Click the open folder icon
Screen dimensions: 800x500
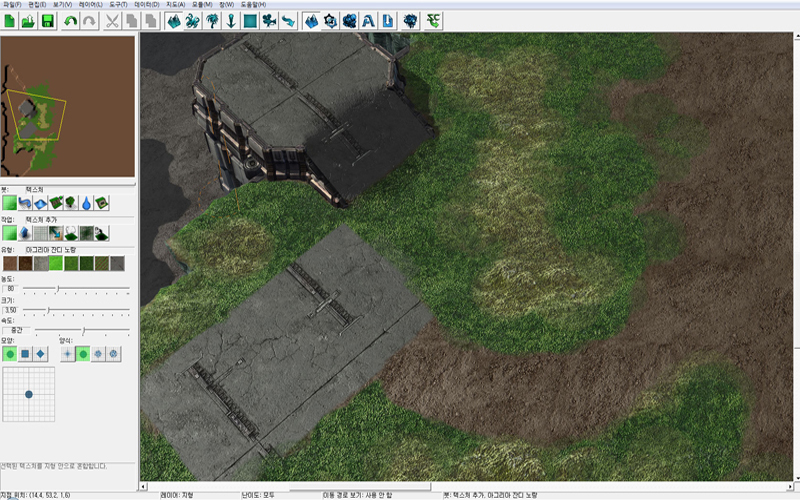tap(29, 21)
